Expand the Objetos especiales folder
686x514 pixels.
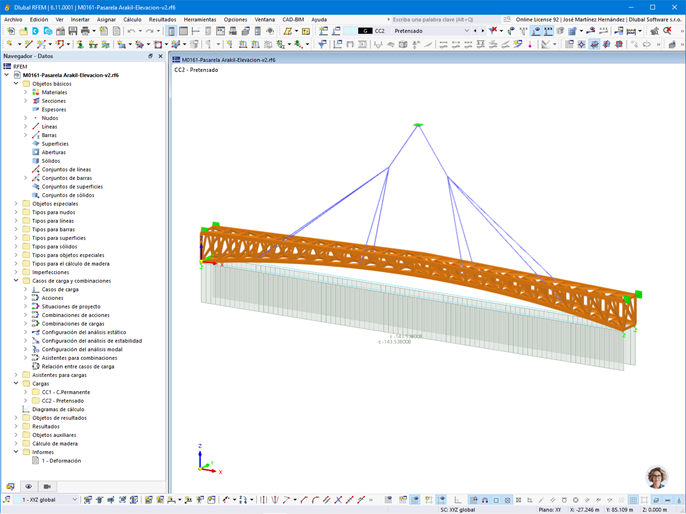16,203
